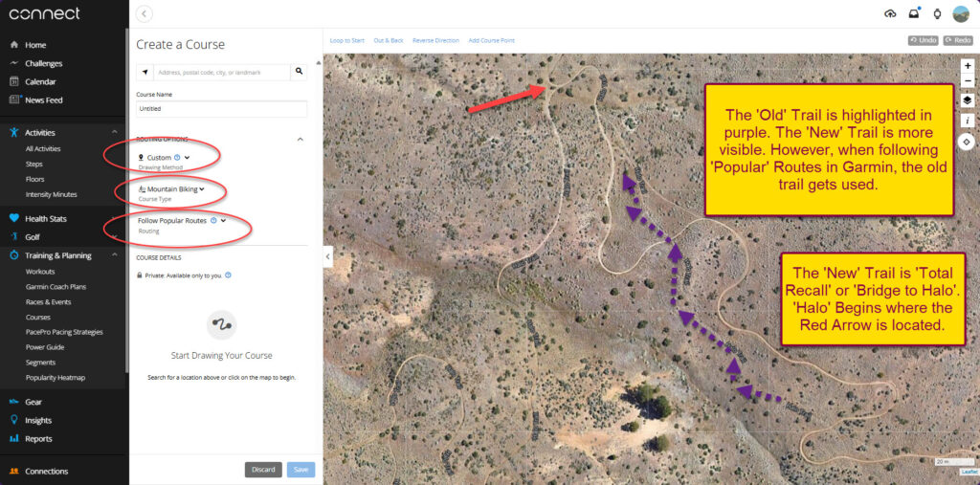Viewport: 980px width, 485px height.
Task: Open the user profile avatar
Action: (x=961, y=13)
